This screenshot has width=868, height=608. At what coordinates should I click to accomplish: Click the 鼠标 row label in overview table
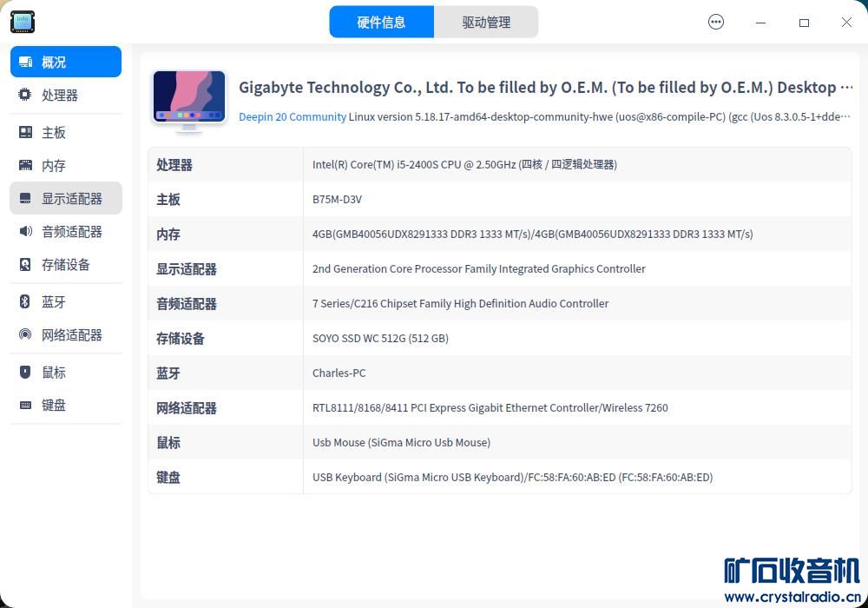(168, 442)
